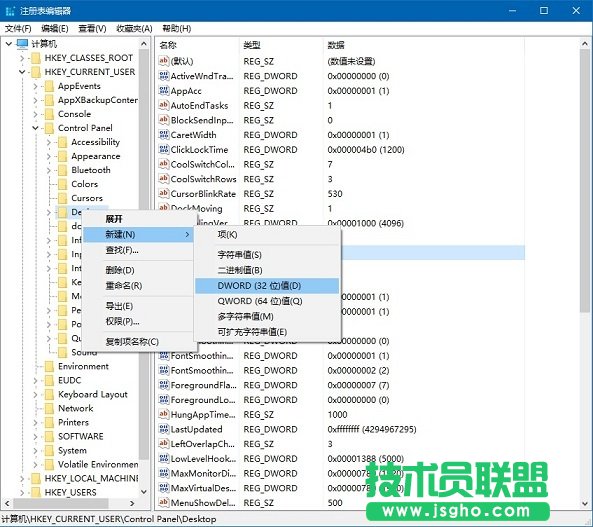Expand the HKEY_CLASSES_ROOT node
This screenshot has height=527, width=593.
(x=22, y=58)
